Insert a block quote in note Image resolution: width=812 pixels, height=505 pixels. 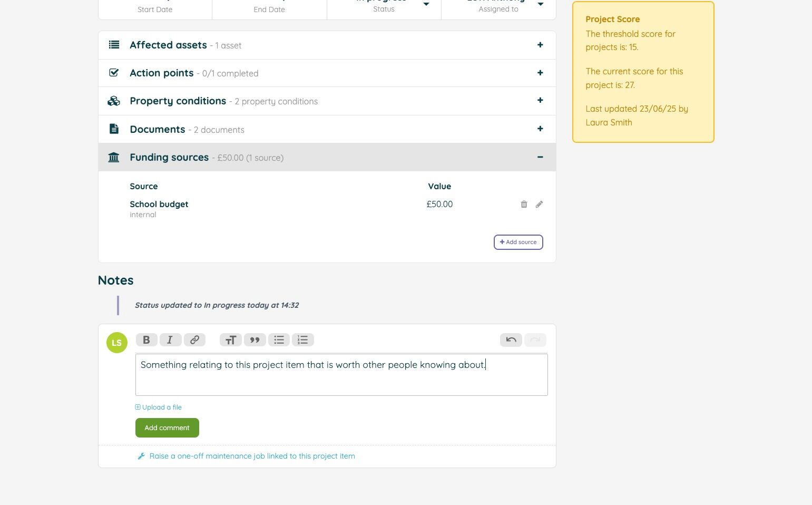[255, 340]
